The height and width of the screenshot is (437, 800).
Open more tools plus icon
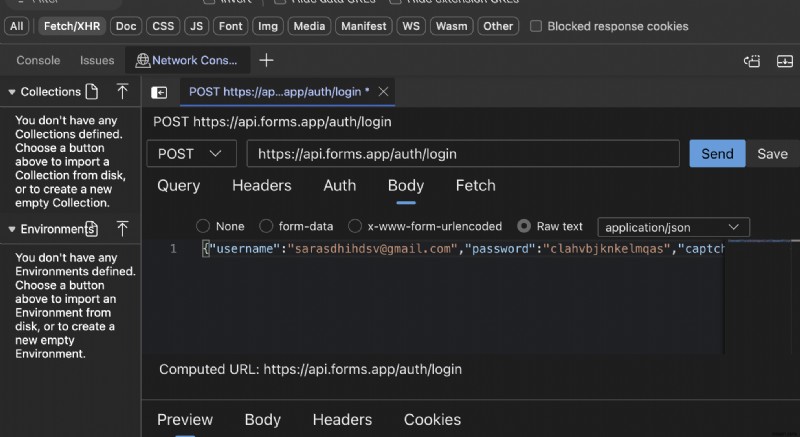tap(266, 60)
